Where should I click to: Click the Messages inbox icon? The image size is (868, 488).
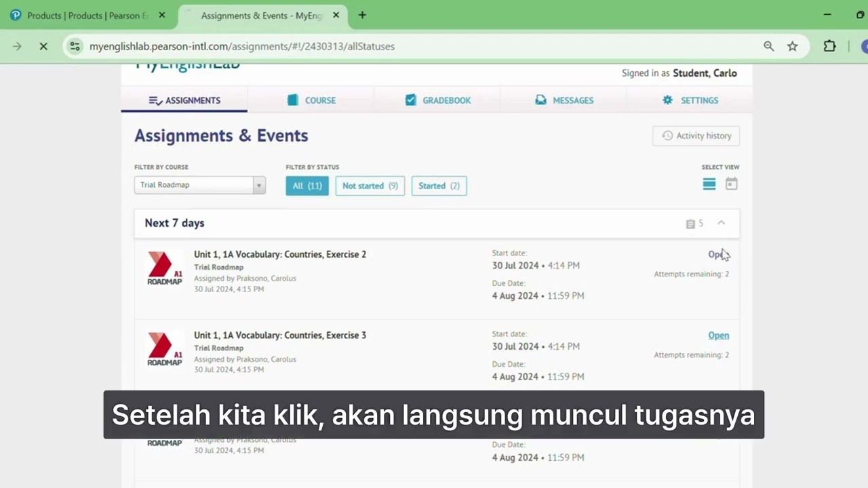(x=540, y=100)
